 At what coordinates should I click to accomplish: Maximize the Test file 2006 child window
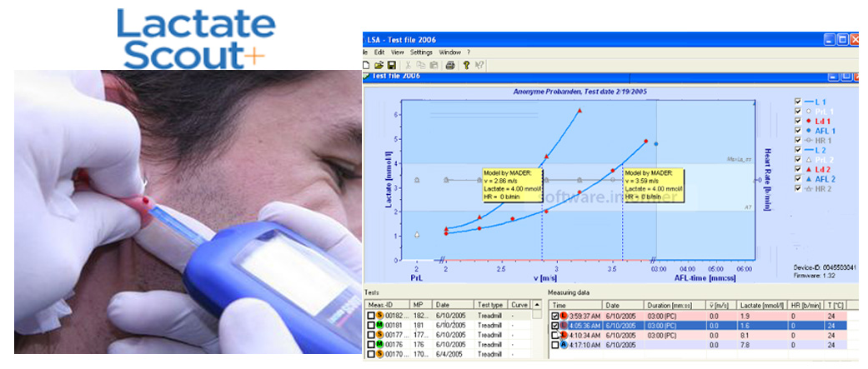845,77
